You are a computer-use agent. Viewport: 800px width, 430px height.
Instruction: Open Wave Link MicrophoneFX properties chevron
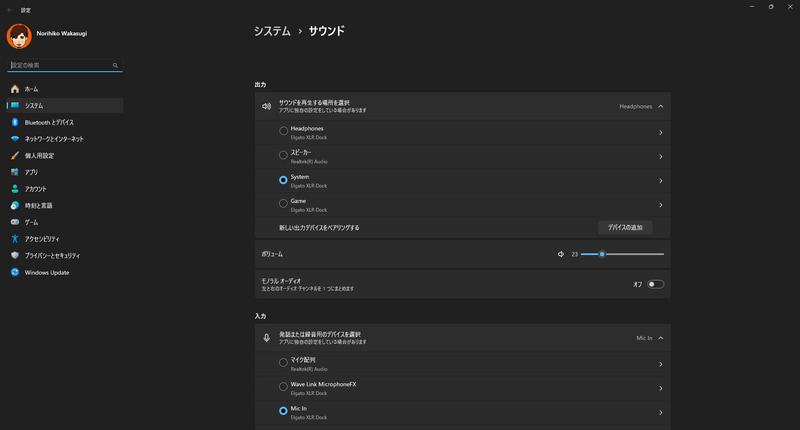tap(661, 388)
